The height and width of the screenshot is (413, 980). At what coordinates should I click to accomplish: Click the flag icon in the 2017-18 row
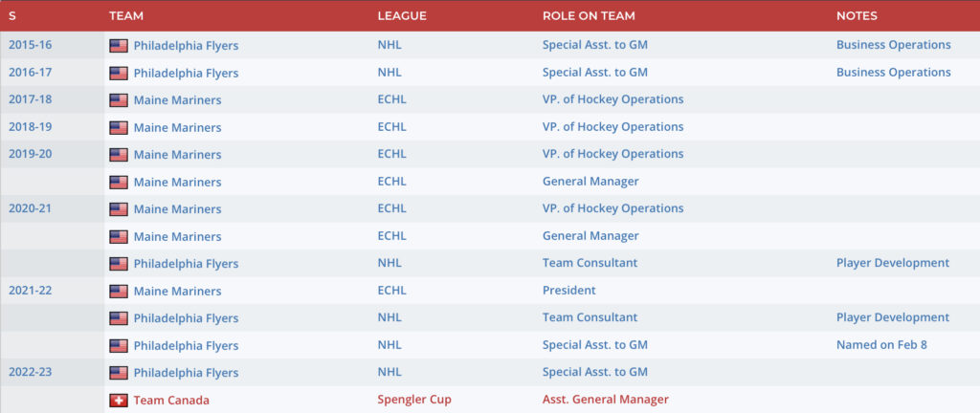pyautogui.click(x=119, y=100)
